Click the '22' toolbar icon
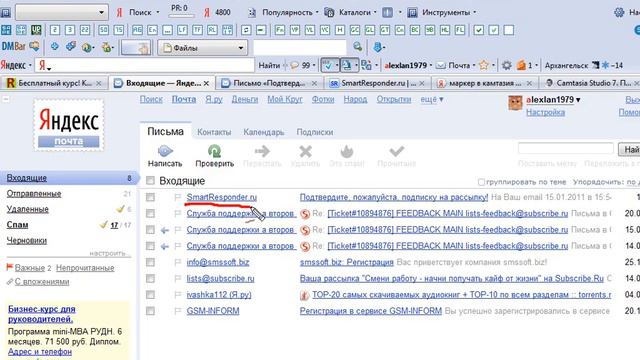Viewport: 640px width, 360px height. point(85,30)
